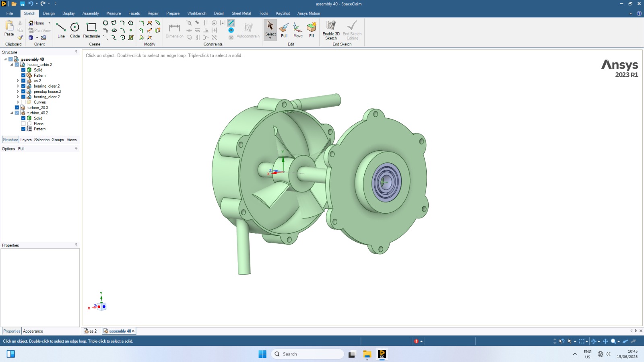The width and height of the screenshot is (644, 362).
Task: Open the Select tool dropdown arrow
Action: click(x=270, y=39)
